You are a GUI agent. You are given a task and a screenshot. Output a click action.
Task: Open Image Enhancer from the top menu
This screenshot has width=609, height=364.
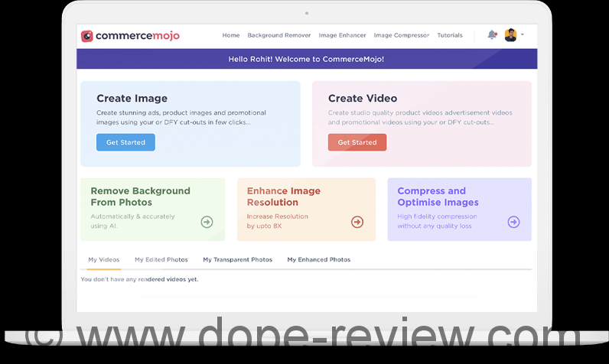click(x=342, y=35)
